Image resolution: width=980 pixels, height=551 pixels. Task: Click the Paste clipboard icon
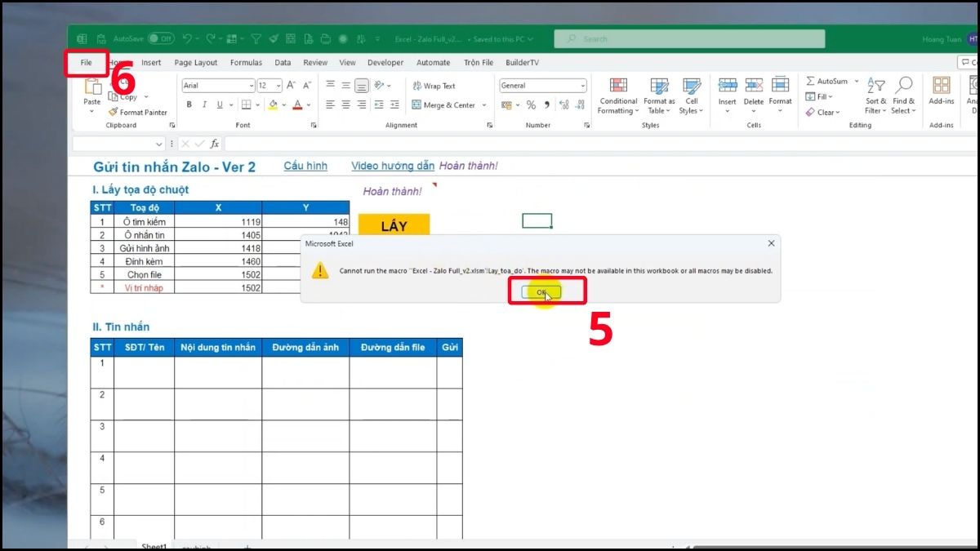tap(92, 88)
